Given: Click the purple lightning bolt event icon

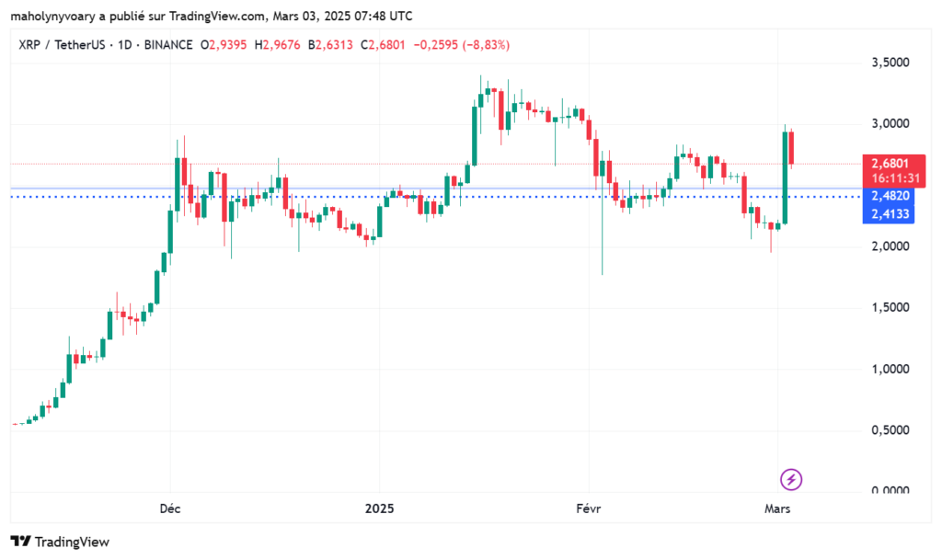Looking at the screenshot, I should (789, 480).
